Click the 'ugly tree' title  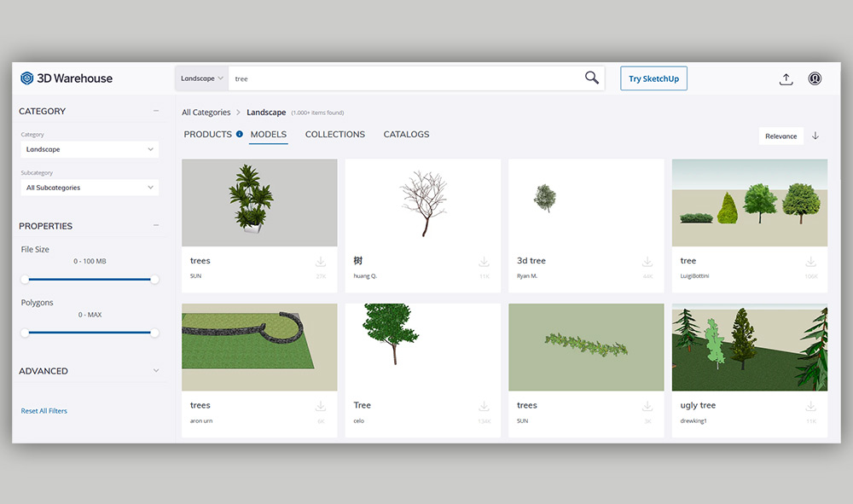click(698, 406)
